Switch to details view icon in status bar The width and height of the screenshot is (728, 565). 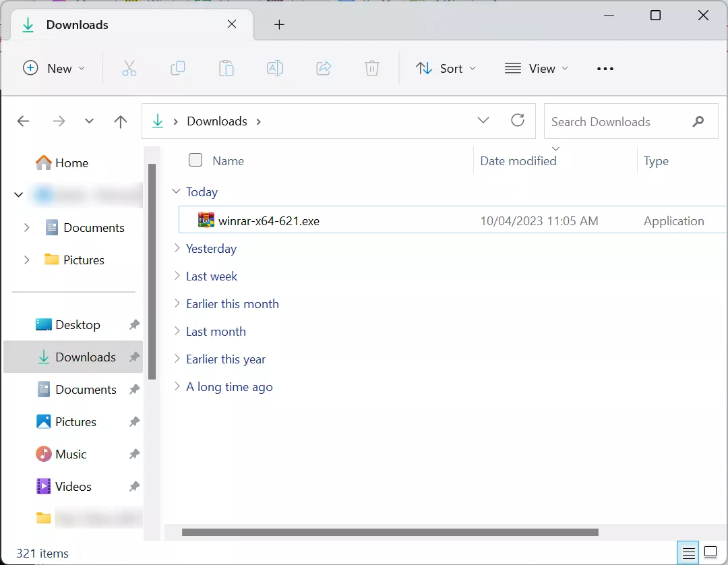coord(688,553)
